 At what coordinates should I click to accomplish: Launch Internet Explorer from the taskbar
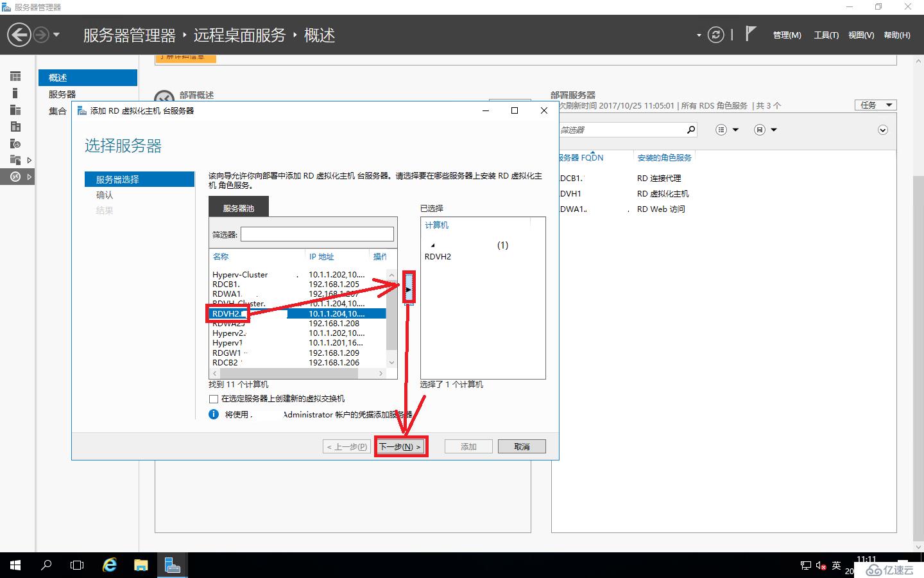[x=110, y=565]
